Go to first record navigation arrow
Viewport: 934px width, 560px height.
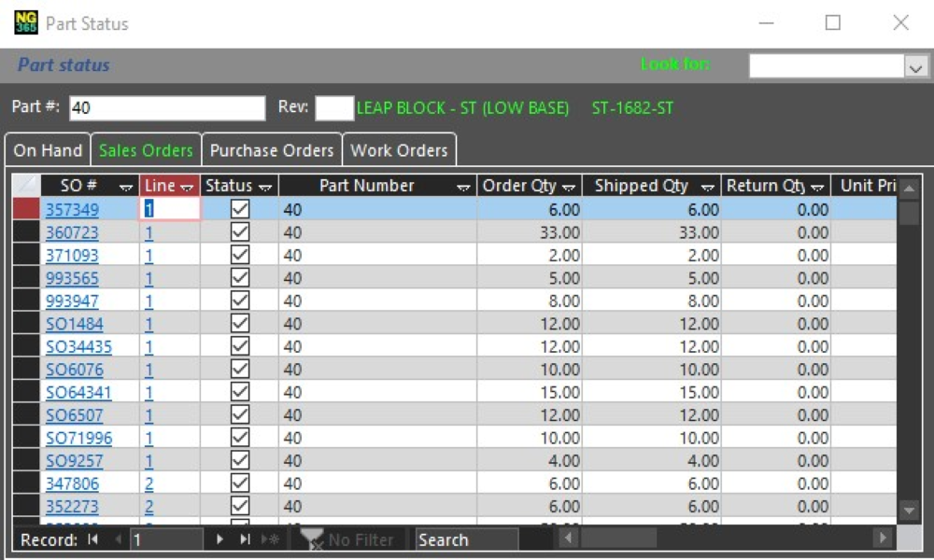[x=92, y=539]
